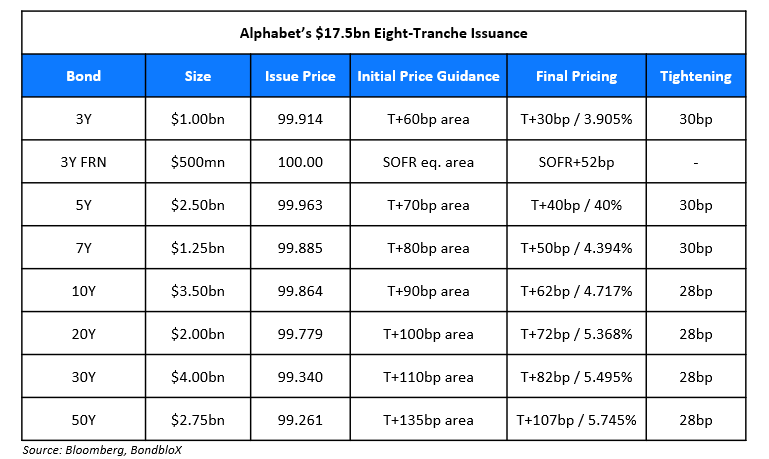Select the SOFR+52bp final pricing cell
The width and height of the screenshot is (769, 459).
coord(577,162)
